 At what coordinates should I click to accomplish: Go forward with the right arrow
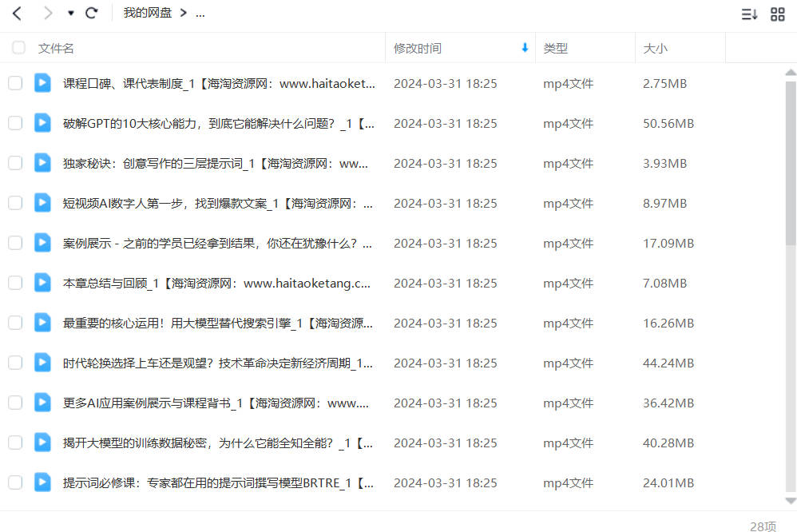coord(47,14)
